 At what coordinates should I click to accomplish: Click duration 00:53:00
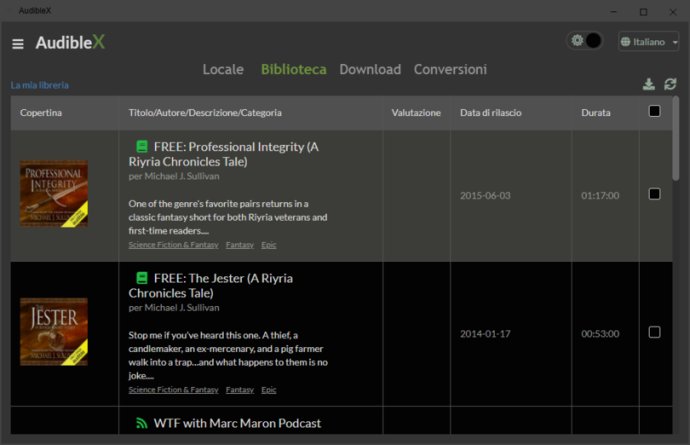click(600, 334)
